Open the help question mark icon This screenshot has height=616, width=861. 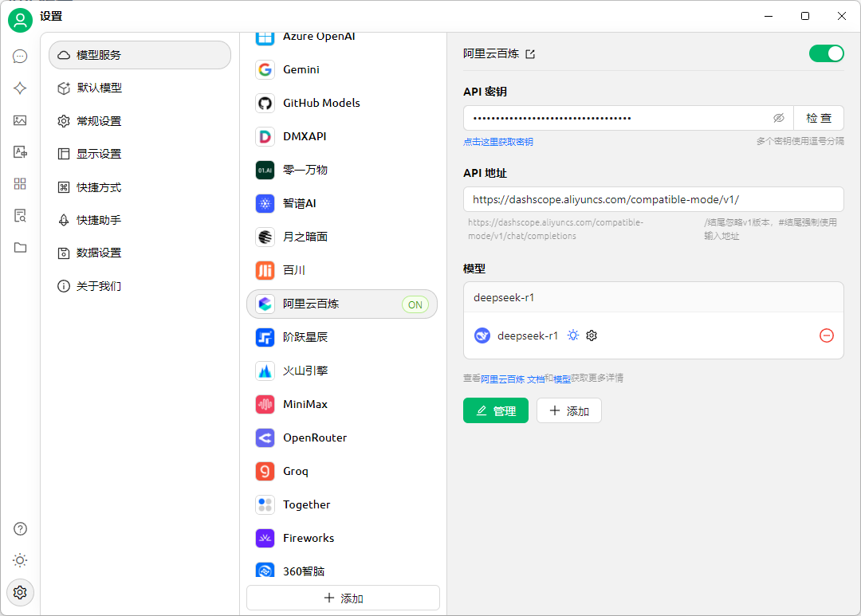point(20,528)
